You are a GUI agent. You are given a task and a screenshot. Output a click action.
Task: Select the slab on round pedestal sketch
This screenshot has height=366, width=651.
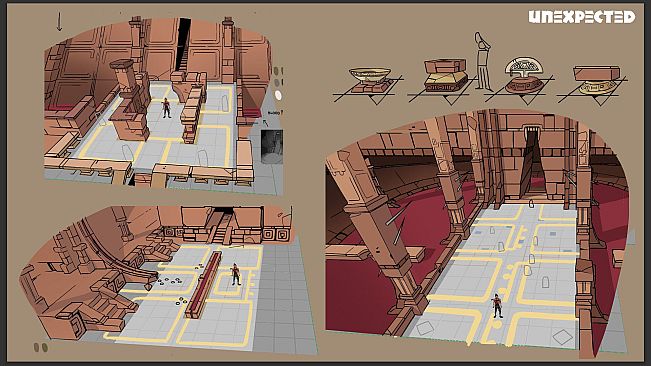tap(597, 80)
